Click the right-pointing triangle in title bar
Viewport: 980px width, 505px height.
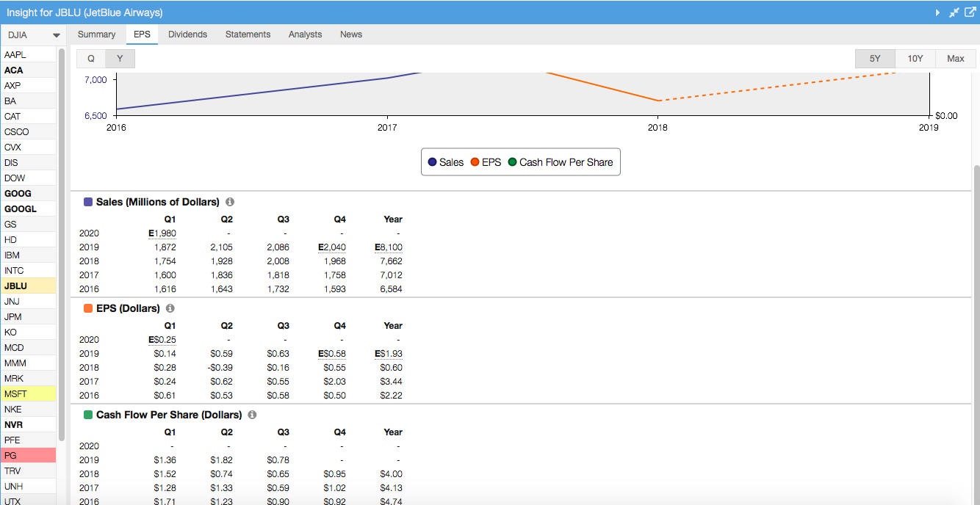coord(937,12)
